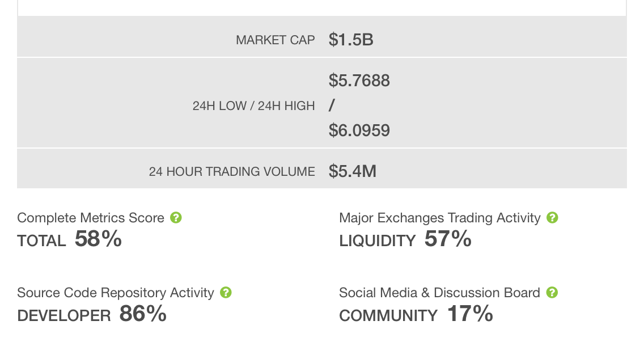Click help icon beside Complete Metrics Score
The width and height of the screenshot is (644, 363).
[176, 218]
